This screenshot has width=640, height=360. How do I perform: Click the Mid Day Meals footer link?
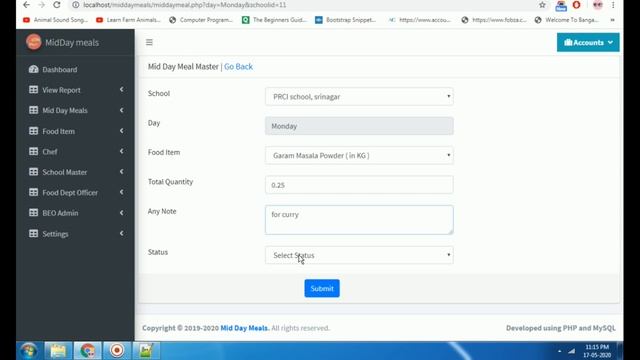[x=245, y=328]
